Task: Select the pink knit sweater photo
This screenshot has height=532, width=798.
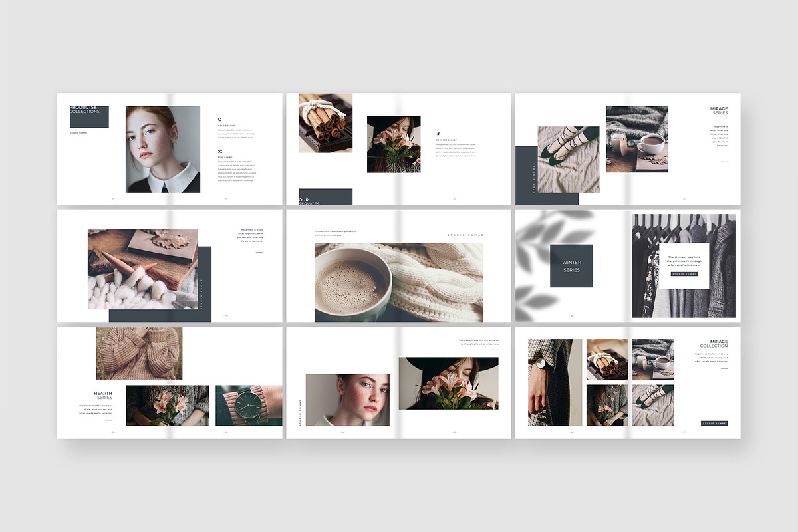Action: click(139, 353)
